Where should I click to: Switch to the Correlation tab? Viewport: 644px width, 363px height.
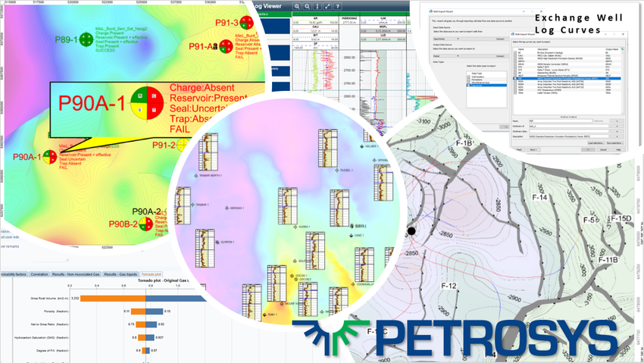39,274
